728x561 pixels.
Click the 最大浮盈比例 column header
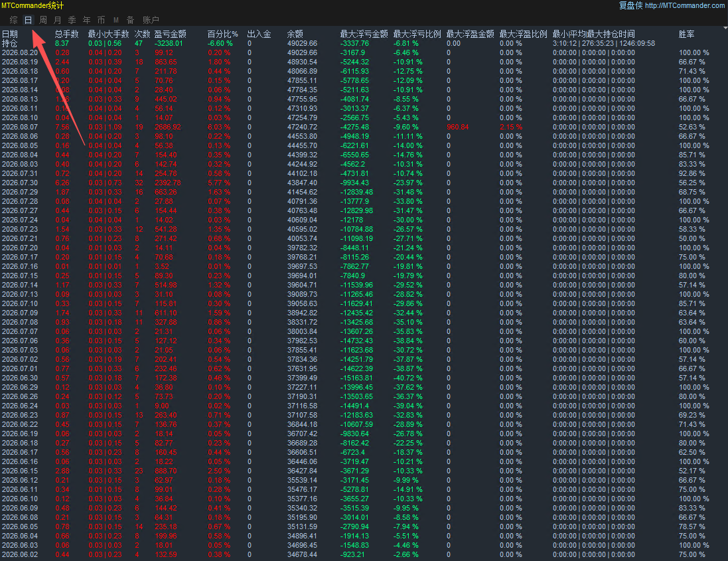click(523, 34)
